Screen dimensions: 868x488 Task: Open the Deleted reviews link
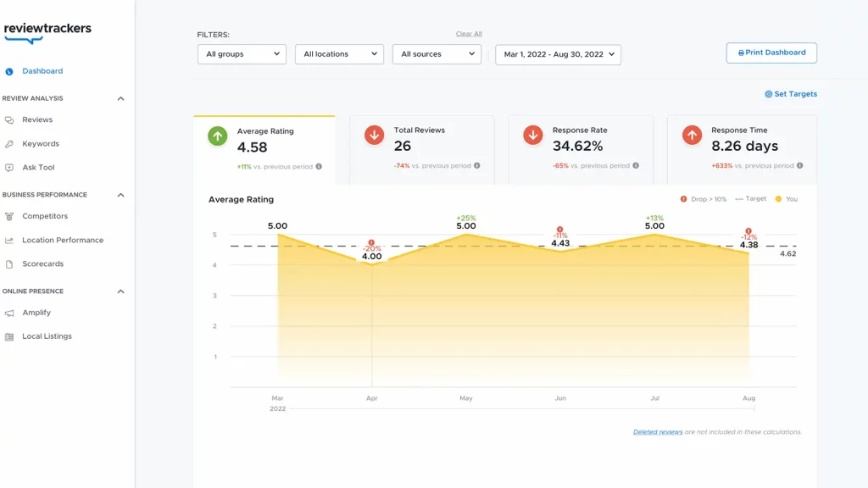click(x=659, y=431)
